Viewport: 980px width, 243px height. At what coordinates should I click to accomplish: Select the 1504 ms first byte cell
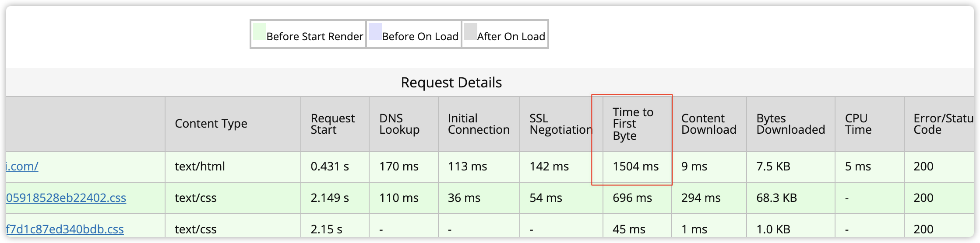(635, 167)
